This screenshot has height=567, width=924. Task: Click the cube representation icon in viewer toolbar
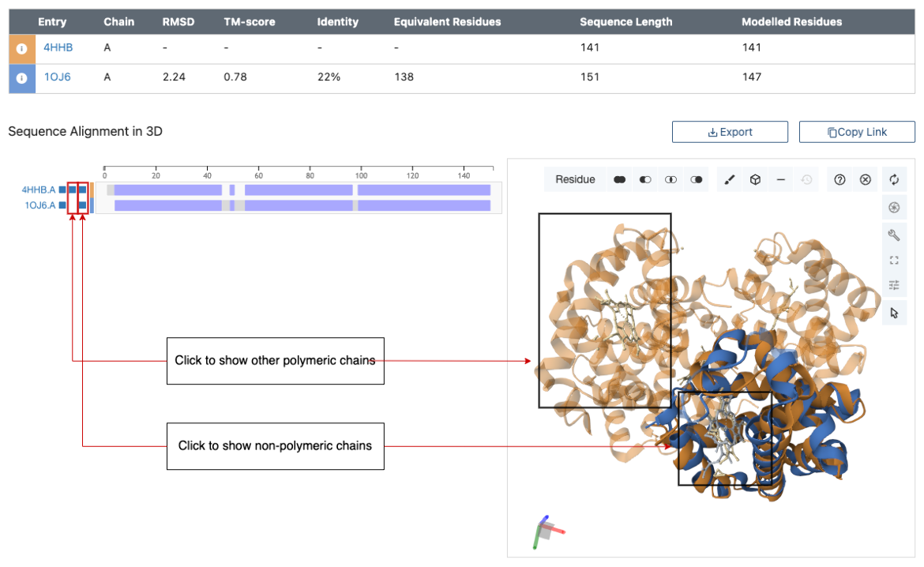pos(755,180)
